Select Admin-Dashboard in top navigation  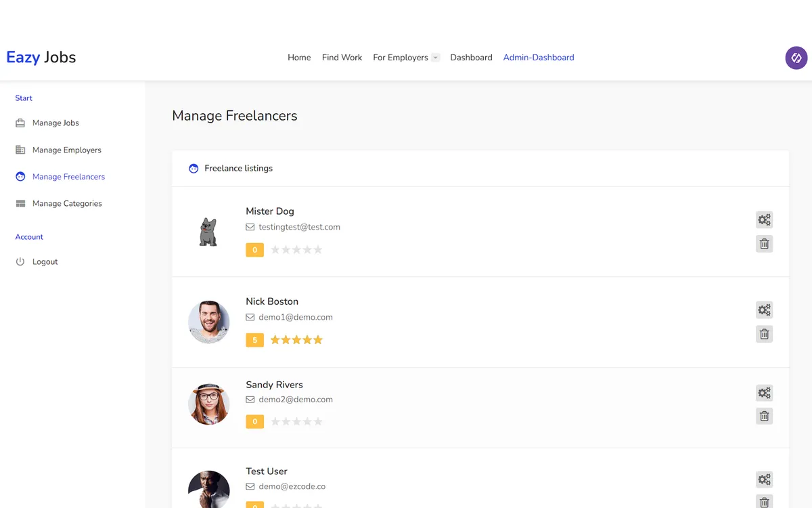tap(539, 58)
